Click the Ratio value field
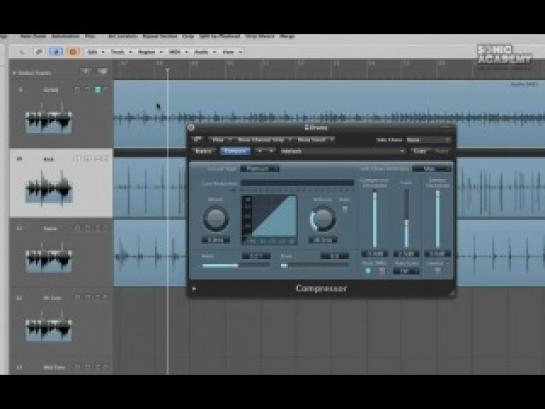 256,256
